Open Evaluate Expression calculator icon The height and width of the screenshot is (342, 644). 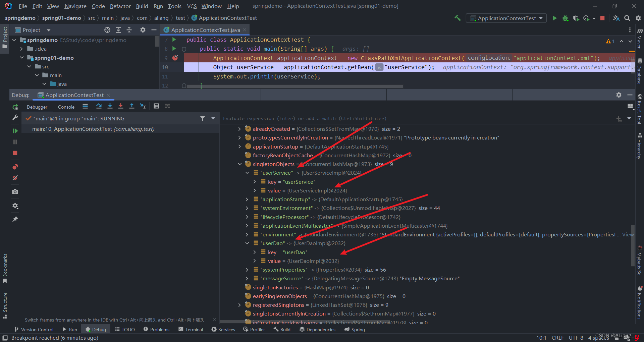click(156, 106)
